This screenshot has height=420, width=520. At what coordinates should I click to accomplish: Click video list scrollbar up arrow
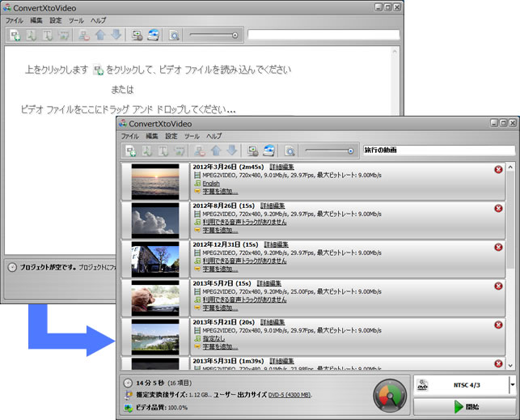tap(510, 168)
